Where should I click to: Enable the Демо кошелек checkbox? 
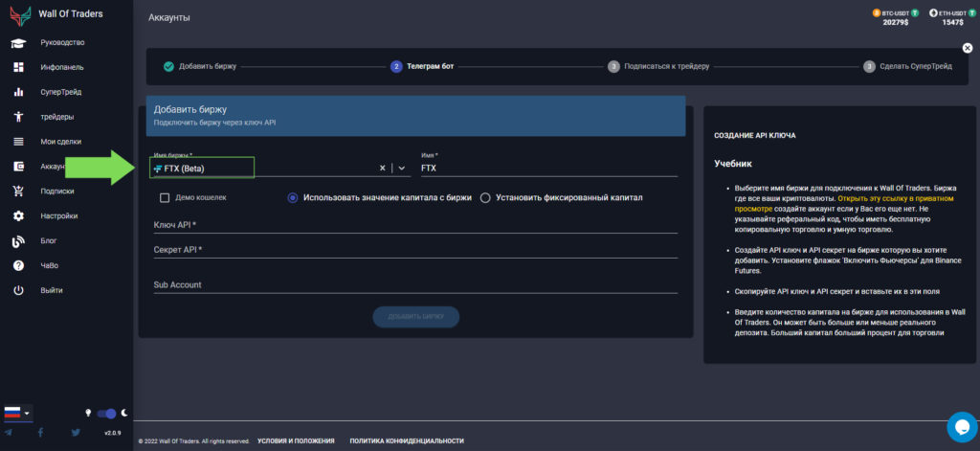165,198
